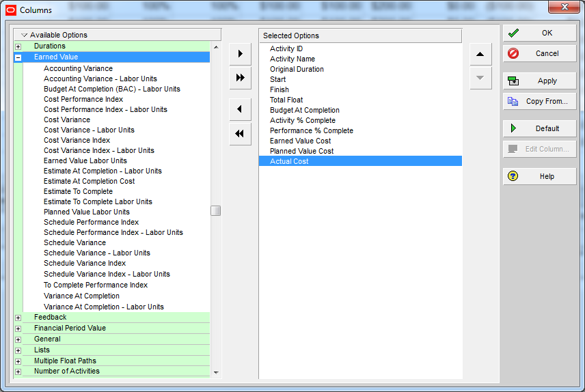Click the add single column right arrow
Image resolution: width=585 pixels, height=392 pixels.
(240, 54)
